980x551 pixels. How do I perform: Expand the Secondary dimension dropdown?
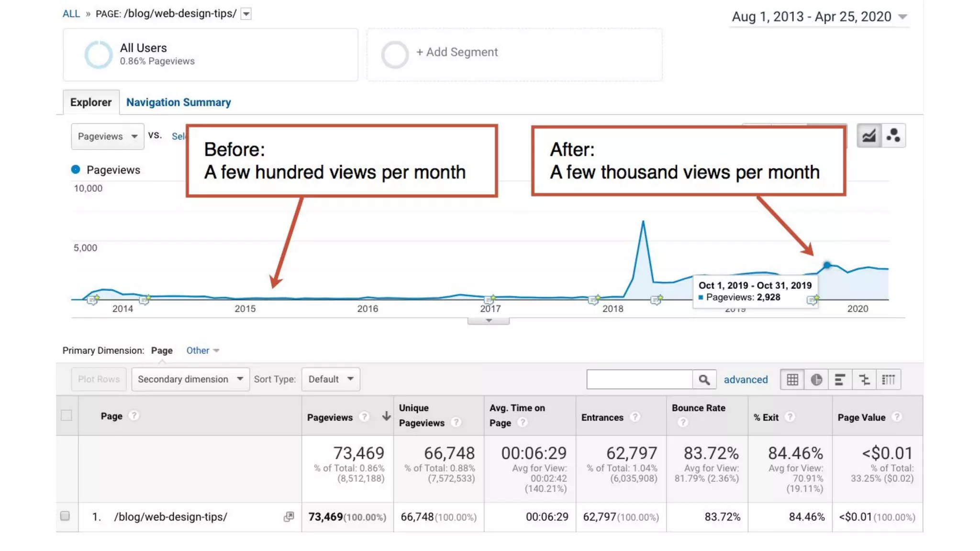coord(190,379)
